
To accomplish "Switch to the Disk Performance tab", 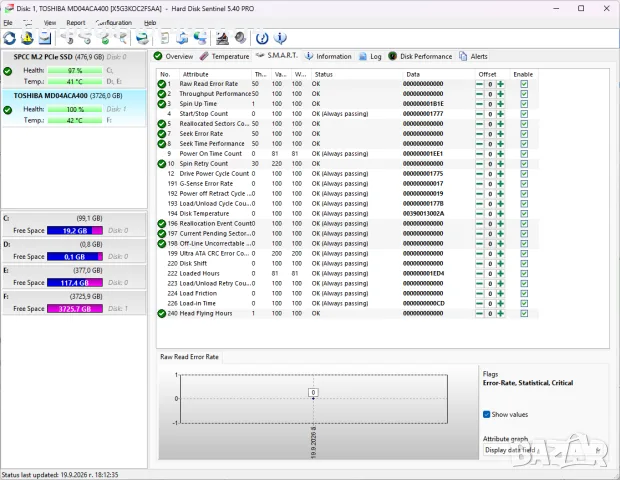I will click(x=420, y=57).
